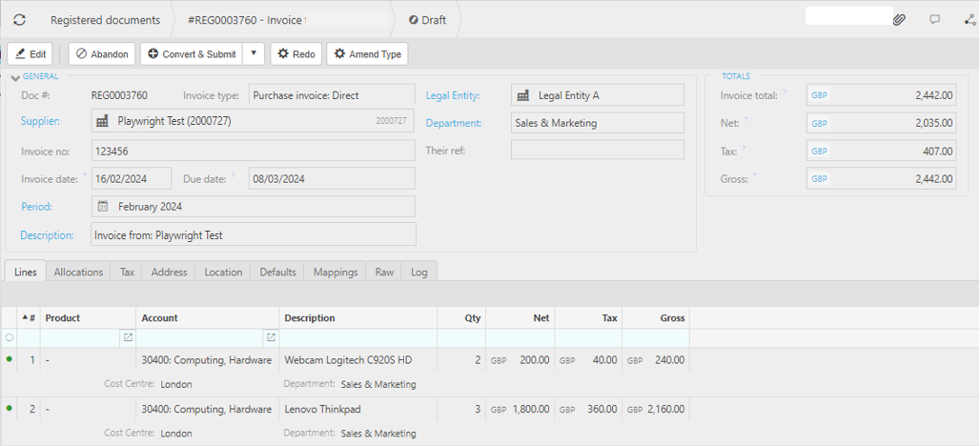Click the share icon at top right

click(x=970, y=19)
